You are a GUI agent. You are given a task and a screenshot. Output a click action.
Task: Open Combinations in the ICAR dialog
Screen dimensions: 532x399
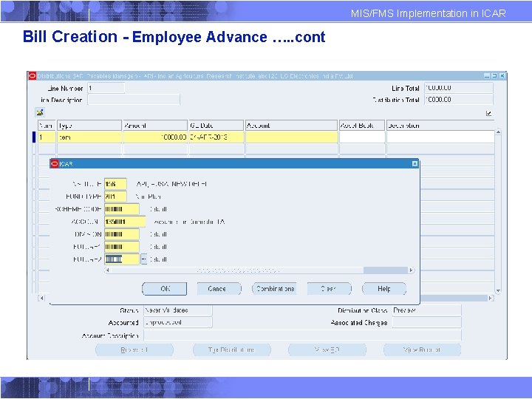pos(274,289)
